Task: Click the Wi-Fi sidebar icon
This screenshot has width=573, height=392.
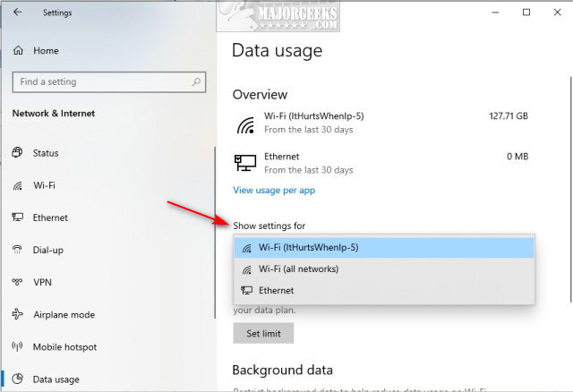Action: (x=17, y=185)
